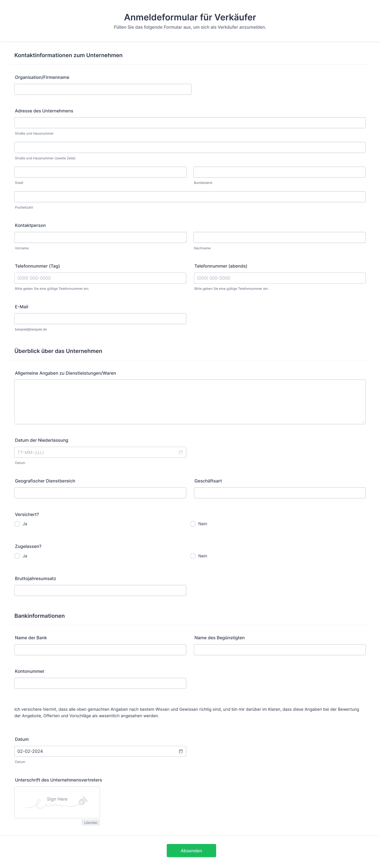Focus the Bruttojahresumsatz field

[100, 590]
